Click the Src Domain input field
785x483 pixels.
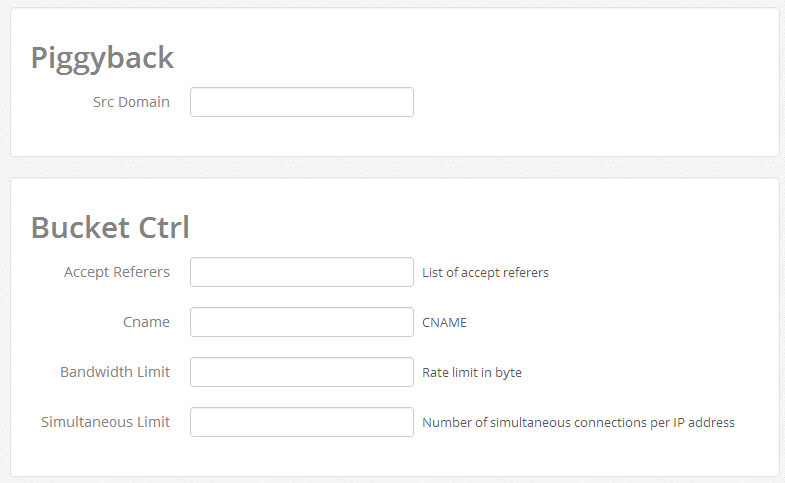click(301, 102)
